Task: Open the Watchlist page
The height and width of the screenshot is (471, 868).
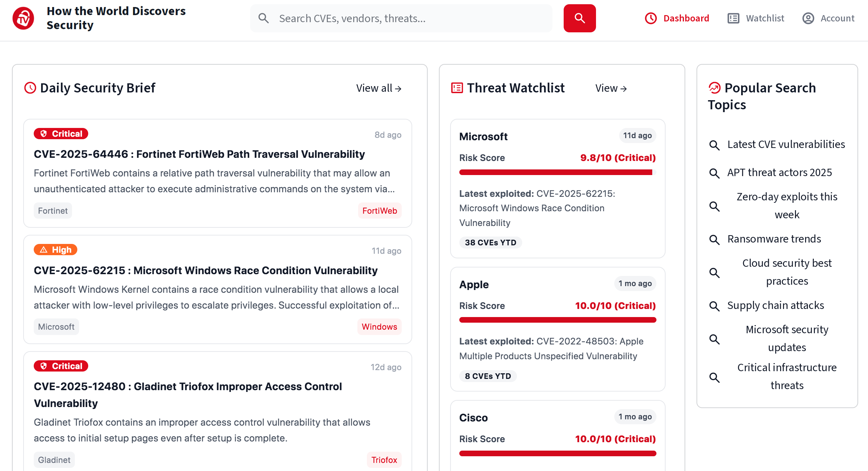Action: (x=765, y=18)
